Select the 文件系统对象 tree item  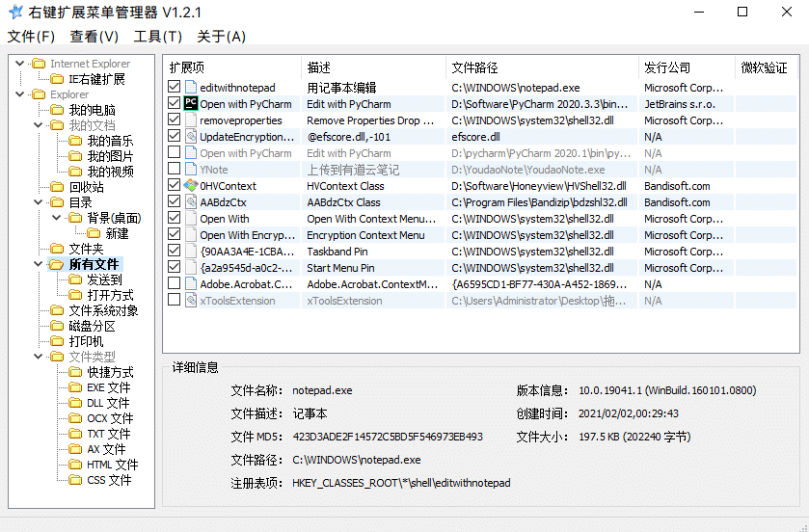104,311
